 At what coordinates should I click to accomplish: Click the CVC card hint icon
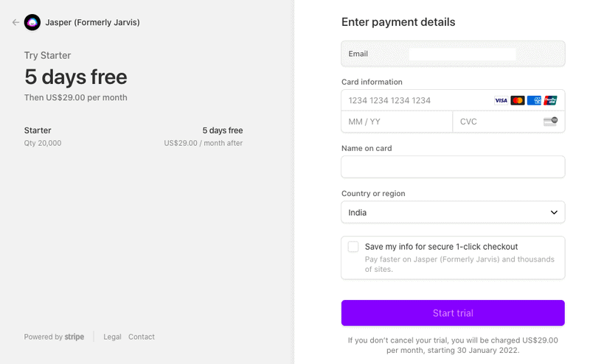pos(550,121)
